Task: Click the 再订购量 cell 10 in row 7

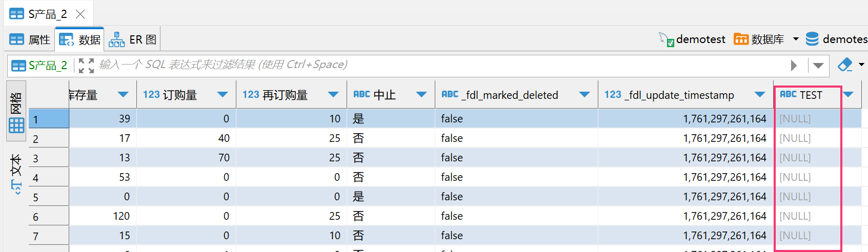Action: tap(292, 236)
